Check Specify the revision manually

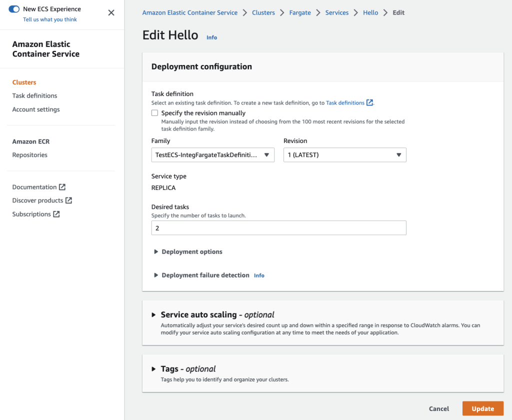coord(154,113)
